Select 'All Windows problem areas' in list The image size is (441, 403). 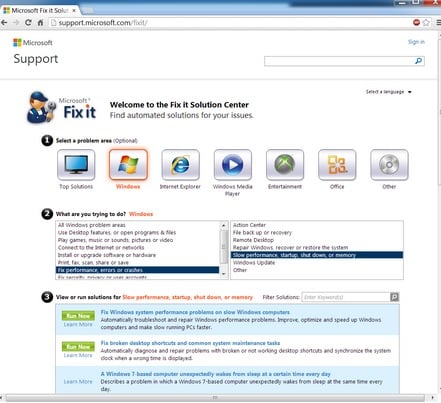137,225
